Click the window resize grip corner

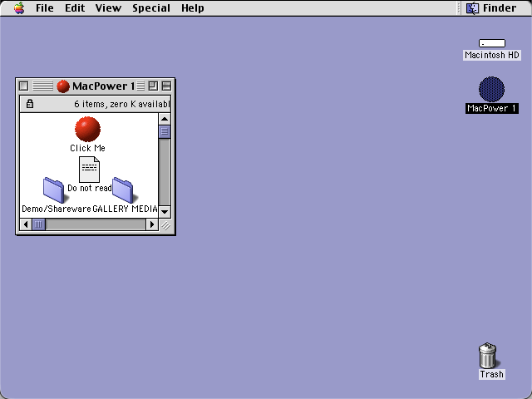pos(165,225)
